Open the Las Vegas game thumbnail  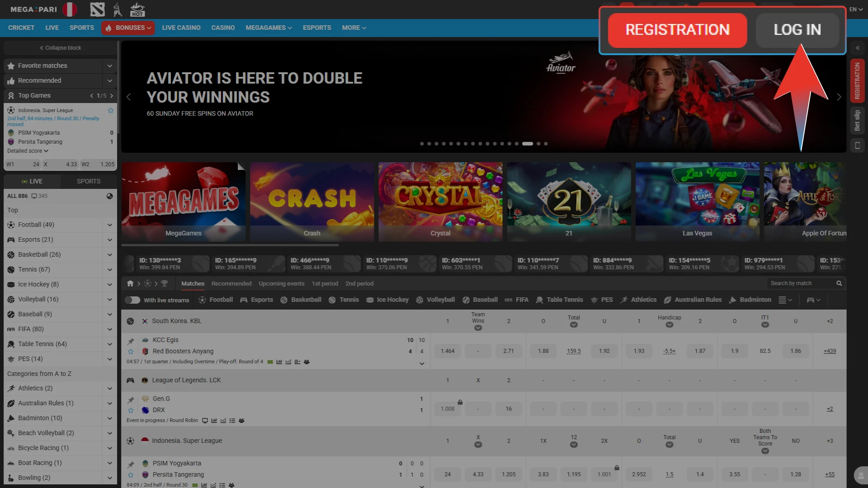coord(697,202)
